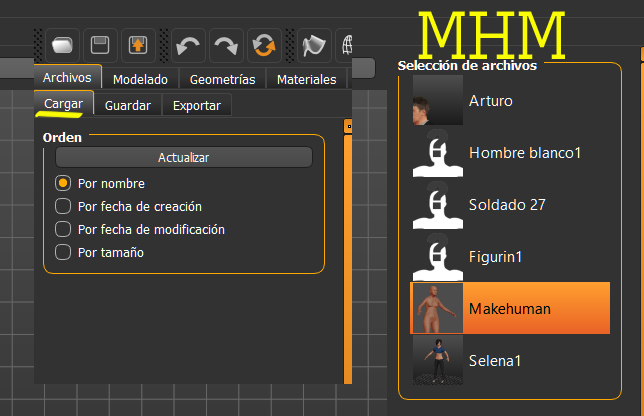The image size is (644, 416).
Task: Select the Soldado 27 file name
Action: (507, 205)
